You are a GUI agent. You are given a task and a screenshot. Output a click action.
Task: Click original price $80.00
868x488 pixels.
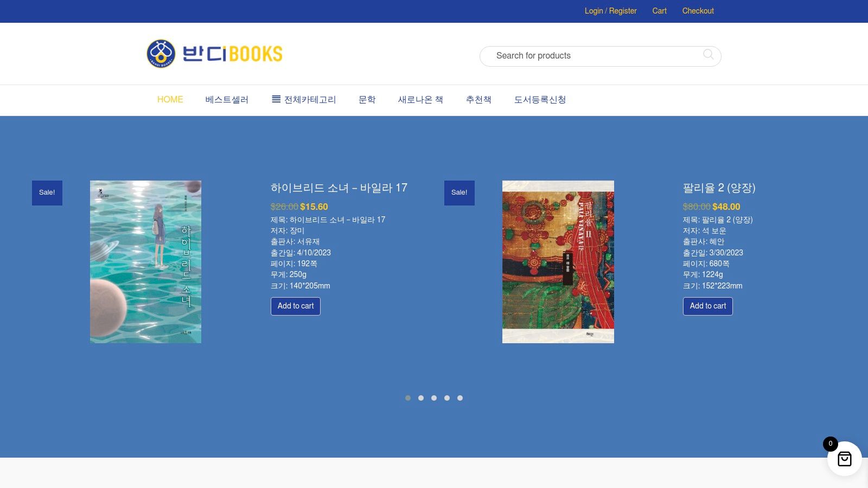click(x=697, y=207)
